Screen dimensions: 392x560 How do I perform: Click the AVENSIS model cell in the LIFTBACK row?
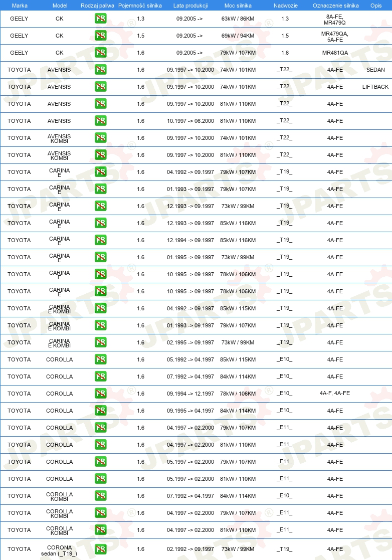[59, 87]
